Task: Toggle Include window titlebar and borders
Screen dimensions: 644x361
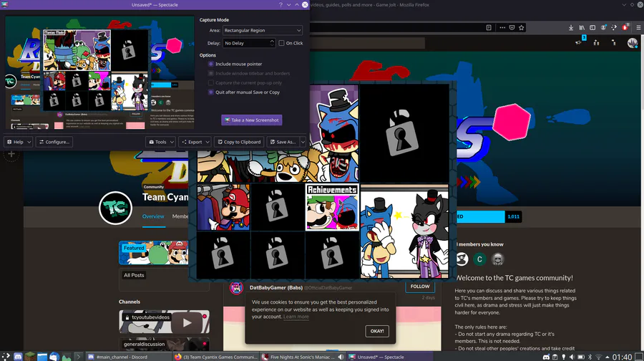Action: tap(211, 74)
